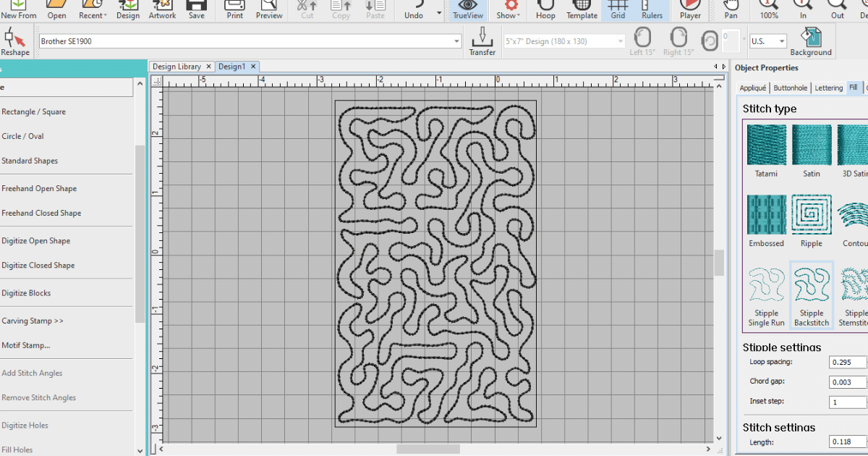The height and width of the screenshot is (456, 868).
Task: Open the Hoop selection tool
Action: click(x=545, y=10)
